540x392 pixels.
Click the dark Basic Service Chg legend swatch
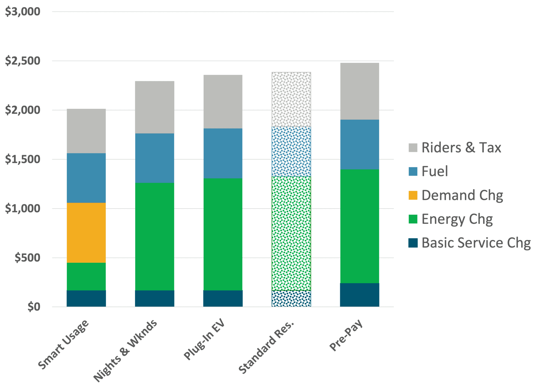point(413,243)
